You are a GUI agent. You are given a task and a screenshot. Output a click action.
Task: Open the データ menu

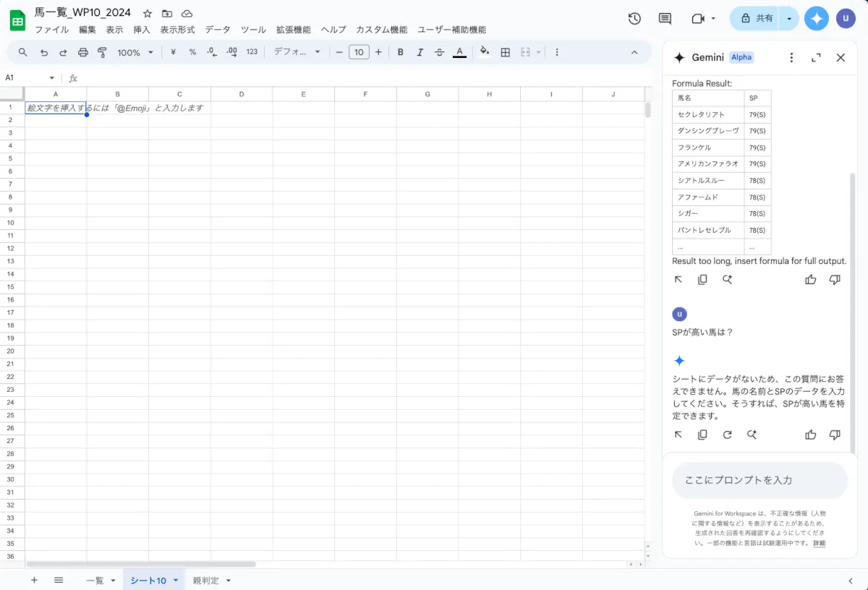click(x=218, y=30)
